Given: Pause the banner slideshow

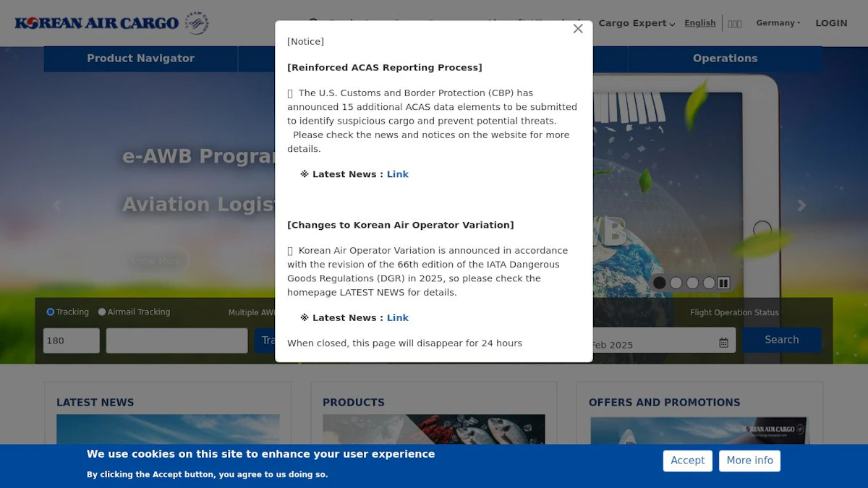Looking at the screenshot, I should tap(723, 283).
